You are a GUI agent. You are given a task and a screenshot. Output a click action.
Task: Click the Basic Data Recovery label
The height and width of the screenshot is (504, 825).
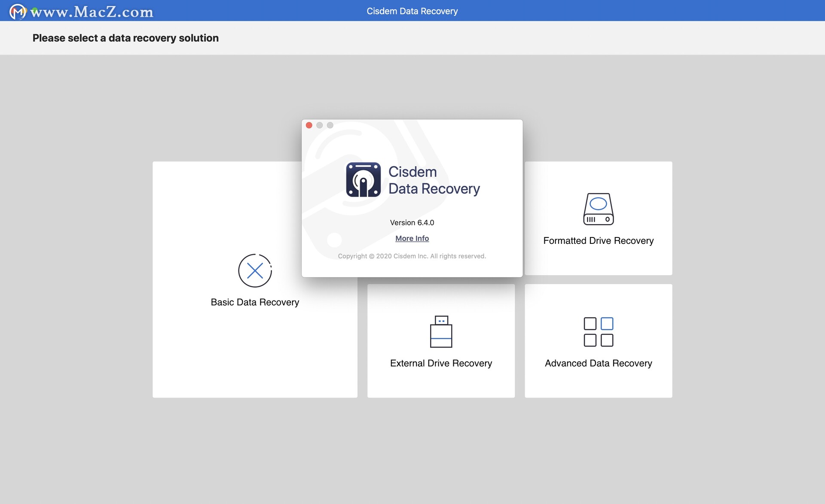tap(255, 302)
